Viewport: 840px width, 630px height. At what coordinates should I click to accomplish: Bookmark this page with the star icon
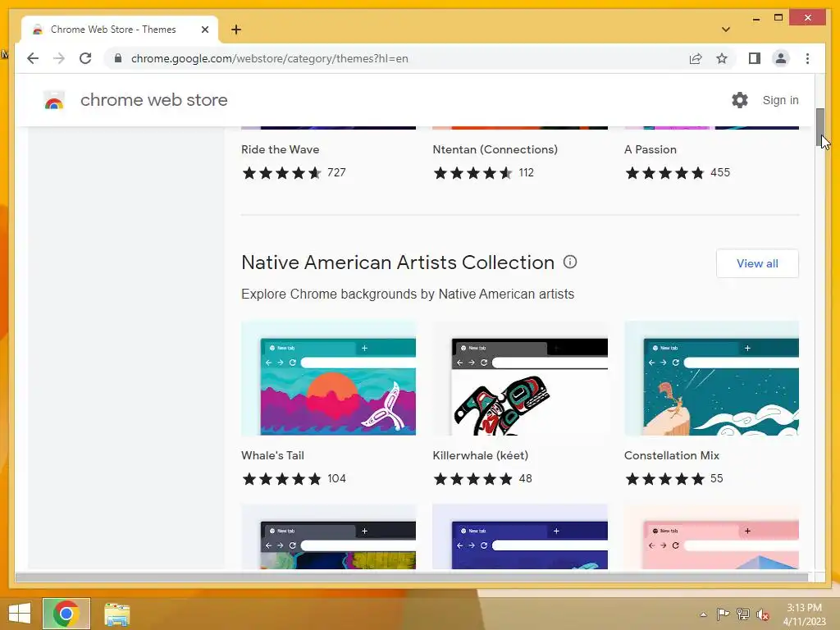[722, 58]
